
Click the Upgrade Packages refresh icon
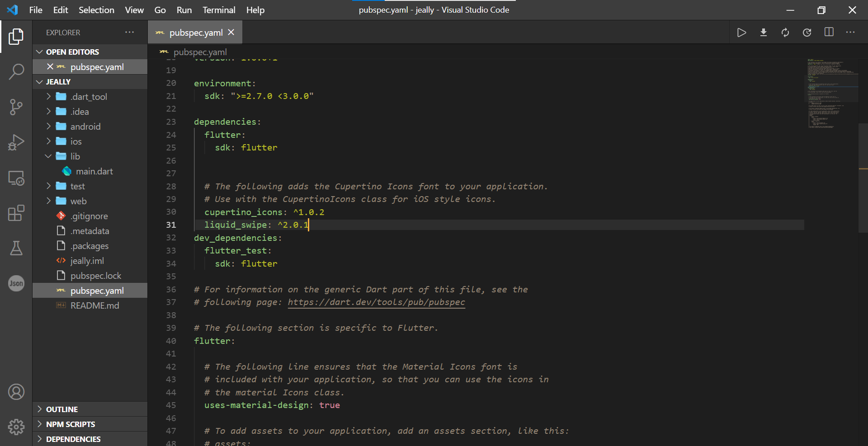785,33
